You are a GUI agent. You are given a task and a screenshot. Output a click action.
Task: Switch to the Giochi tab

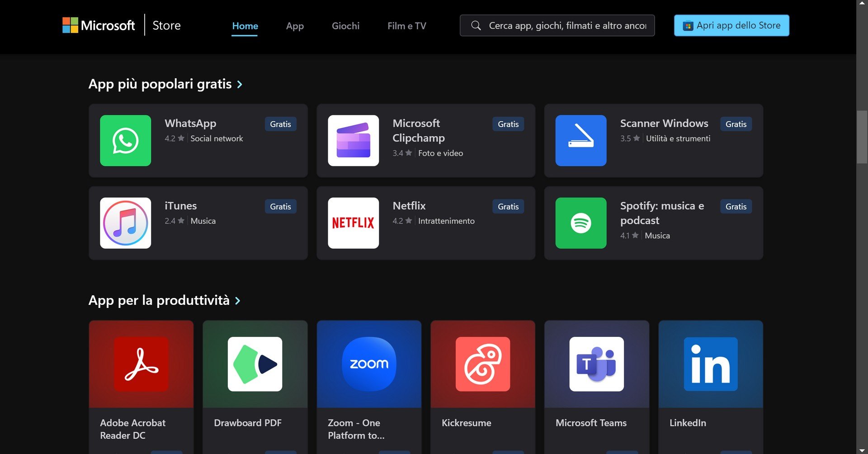pos(345,26)
